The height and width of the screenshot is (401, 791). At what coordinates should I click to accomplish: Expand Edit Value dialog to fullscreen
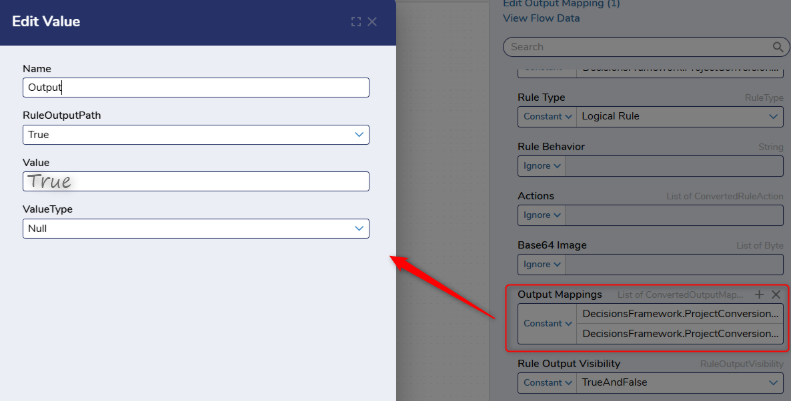tap(356, 22)
